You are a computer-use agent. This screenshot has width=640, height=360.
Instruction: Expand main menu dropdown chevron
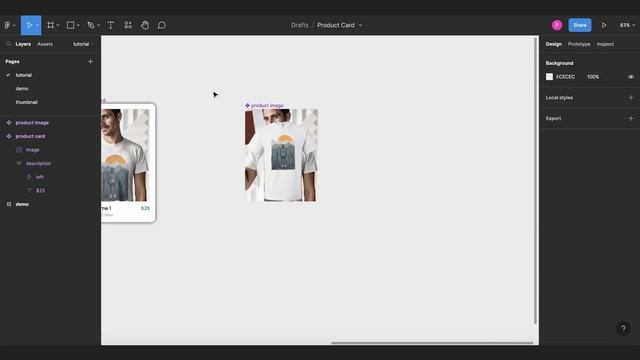coord(14,25)
